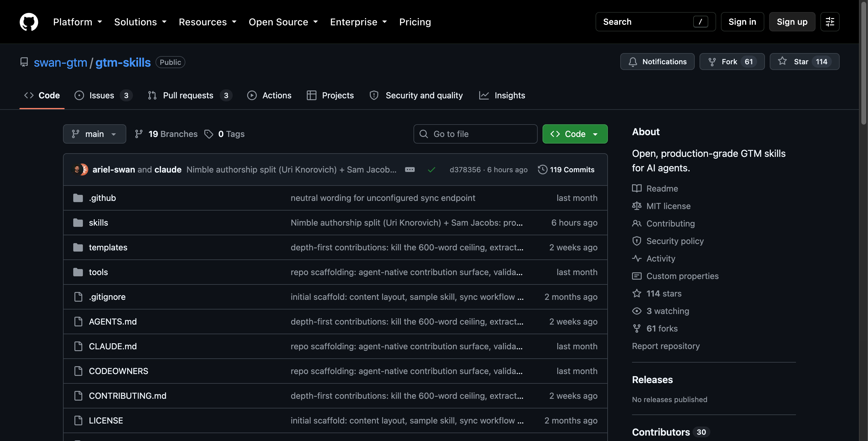Open the Projects tab
Screen dimensions: 868x441
tap(330, 95)
